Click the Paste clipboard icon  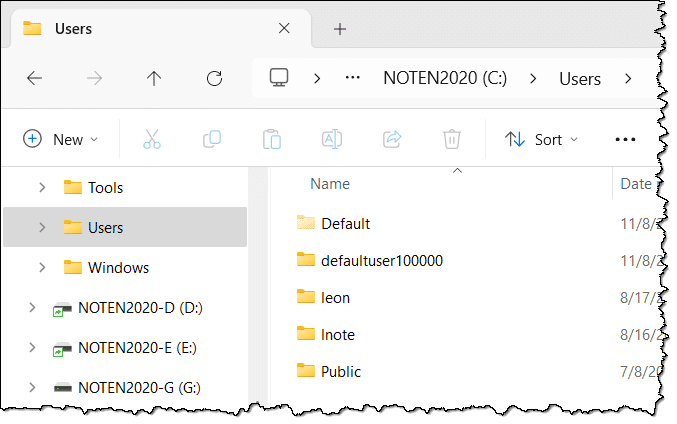click(272, 139)
